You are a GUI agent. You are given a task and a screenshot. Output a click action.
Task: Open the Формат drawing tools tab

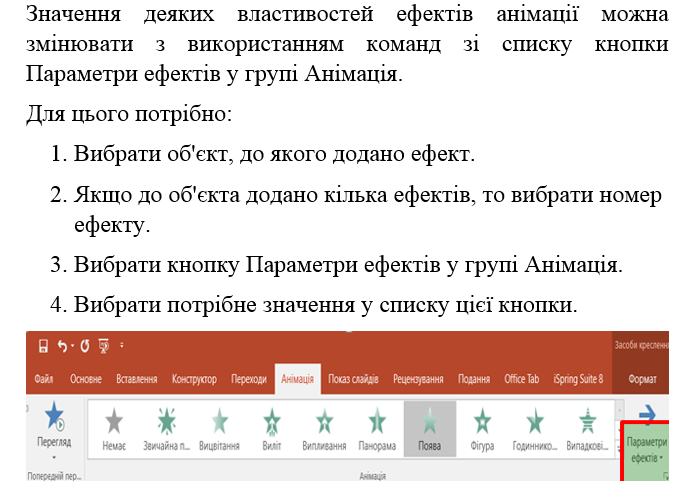coord(642,379)
